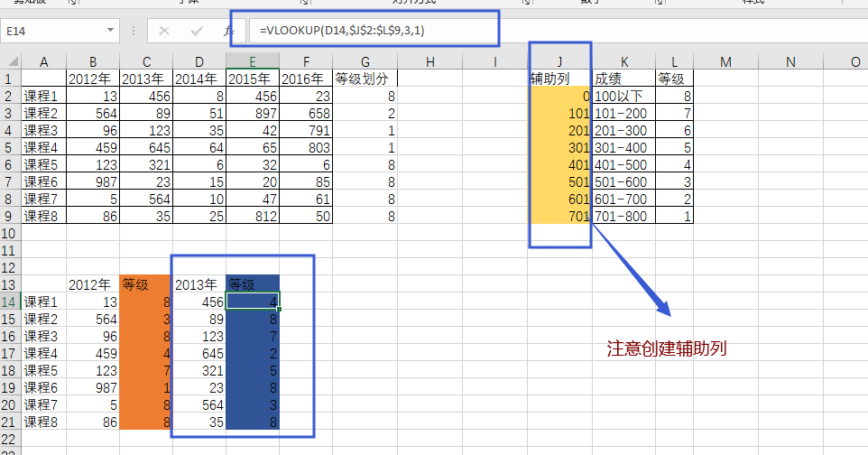Viewport: 868px width, 455px height.
Task: Click cell D21 value 35
Action: tap(199, 422)
